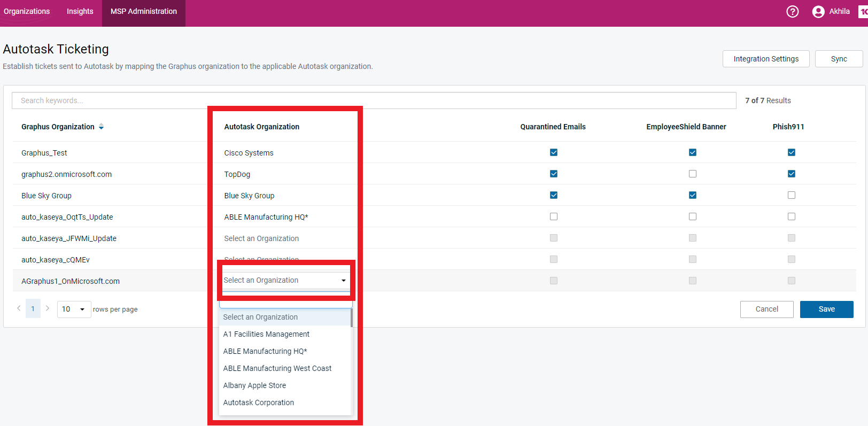This screenshot has height=426, width=868.
Task: Enable EmployeeShield Banner for auto_kaseya_OqtTs_Update
Action: pos(693,216)
